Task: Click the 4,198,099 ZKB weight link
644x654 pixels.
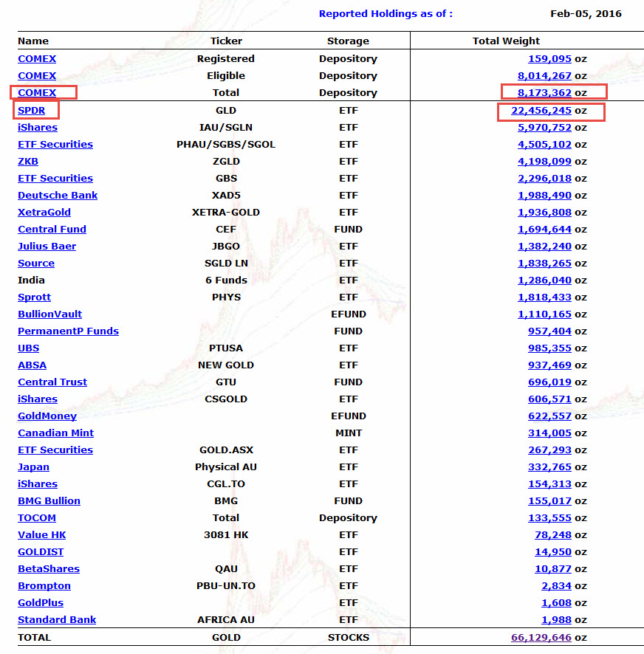Action: tap(544, 162)
